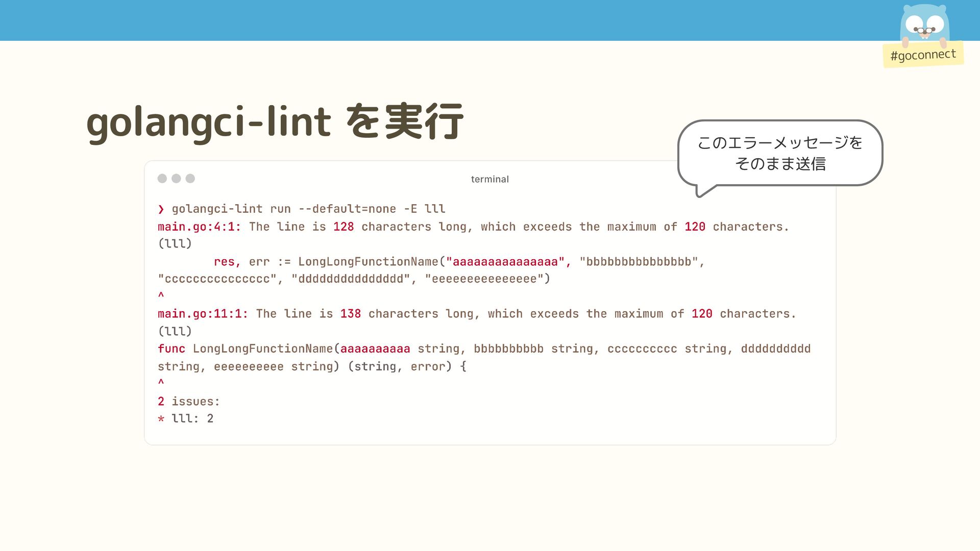Image resolution: width=980 pixels, height=551 pixels.
Task: Click the red number 138 in second error
Action: coord(351,314)
